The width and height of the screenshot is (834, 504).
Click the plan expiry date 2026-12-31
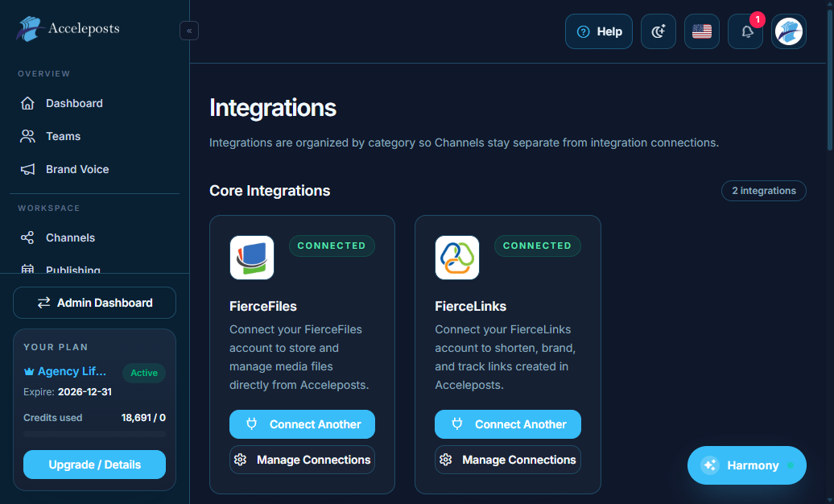coord(85,392)
